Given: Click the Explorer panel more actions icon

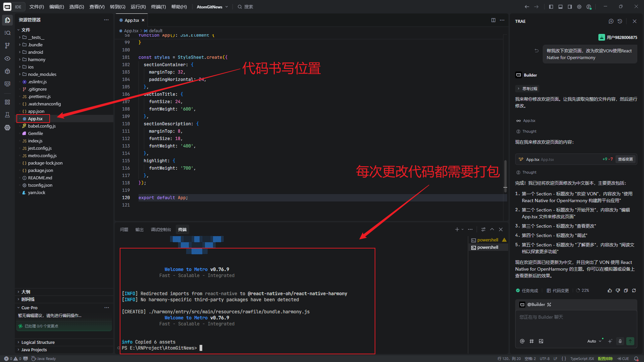Looking at the screenshot, I should coord(106,20).
